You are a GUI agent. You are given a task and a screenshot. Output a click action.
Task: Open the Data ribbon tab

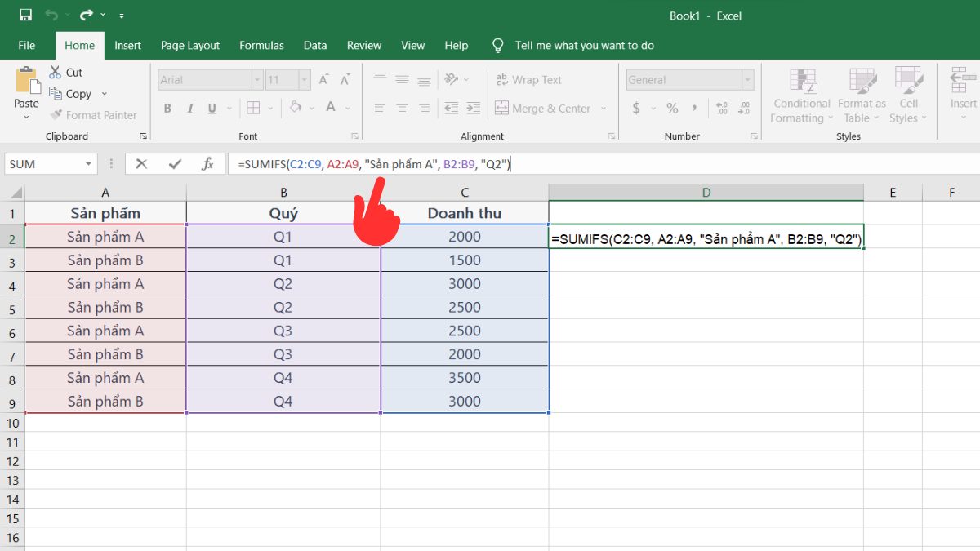(314, 46)
